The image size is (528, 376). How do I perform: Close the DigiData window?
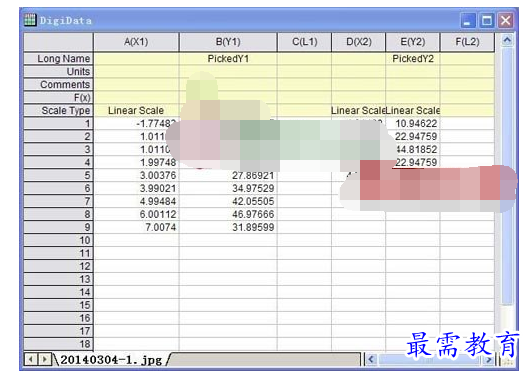[x=505, y=21]
